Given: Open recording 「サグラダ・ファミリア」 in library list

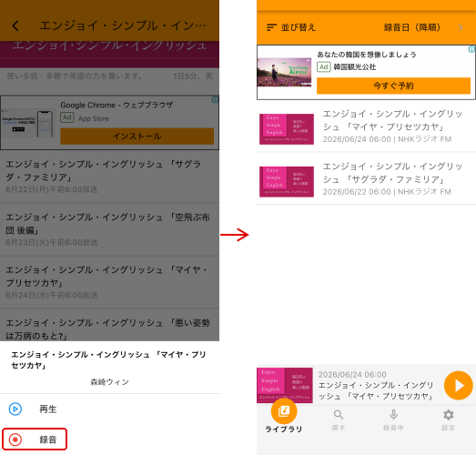Looking at the screenshot, I should pyautogui.click(x=366, y=179).
